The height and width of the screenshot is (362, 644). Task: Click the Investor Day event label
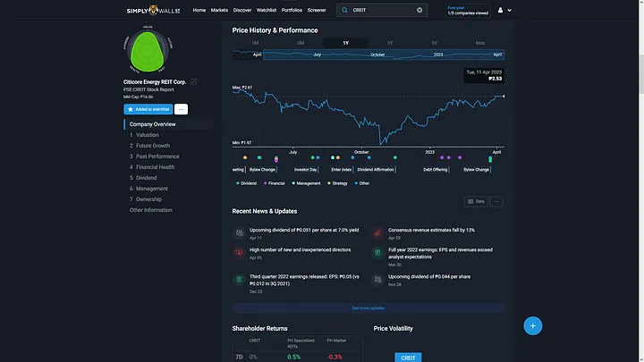click(306, 170)
